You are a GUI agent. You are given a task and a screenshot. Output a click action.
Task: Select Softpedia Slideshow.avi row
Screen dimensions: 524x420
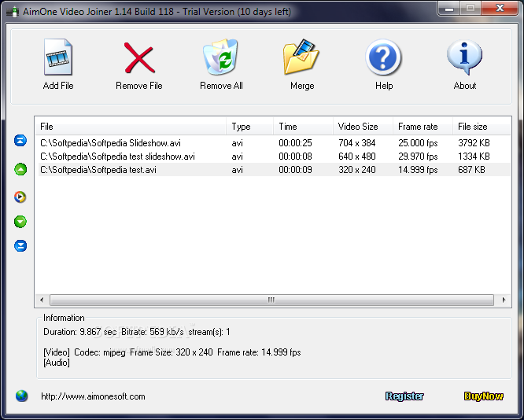click(273, 143)
